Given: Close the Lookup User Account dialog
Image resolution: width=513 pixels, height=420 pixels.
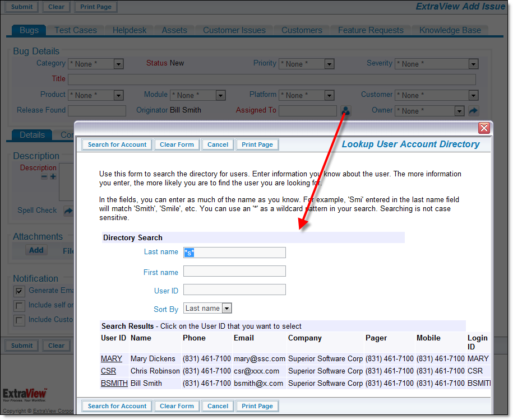Looking at the screenshot, I should click(484, 128).
